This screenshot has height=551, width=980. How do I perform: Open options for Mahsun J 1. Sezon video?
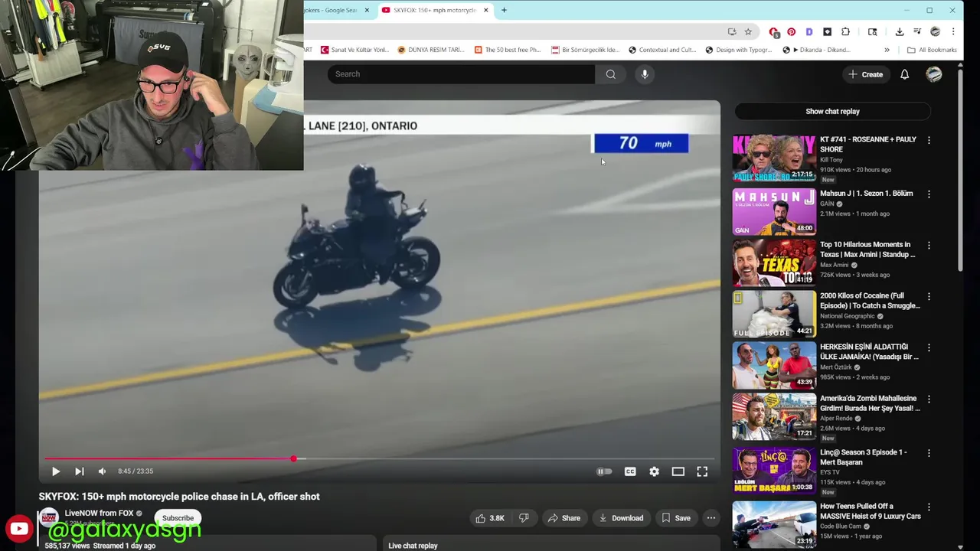pos(929,194)
